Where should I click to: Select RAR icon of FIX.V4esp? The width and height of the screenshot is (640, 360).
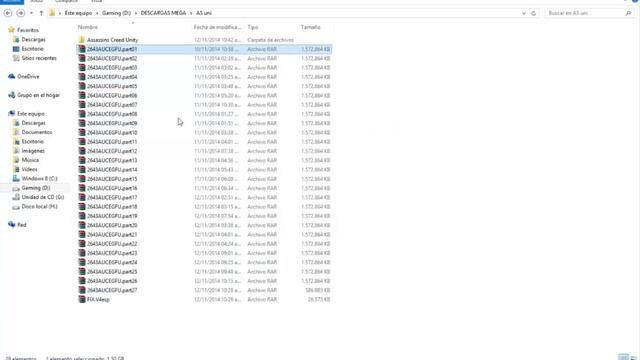tap(82, 299)
